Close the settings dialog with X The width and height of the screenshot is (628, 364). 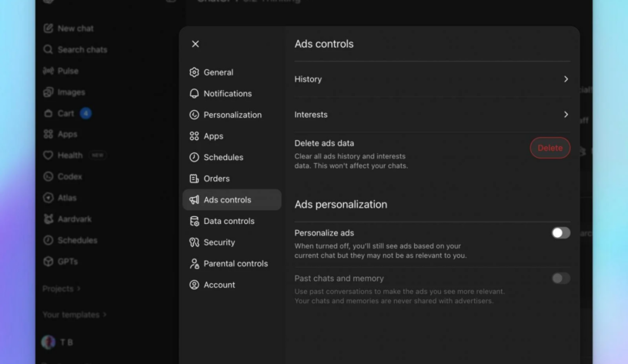click(x=195, y=44)
